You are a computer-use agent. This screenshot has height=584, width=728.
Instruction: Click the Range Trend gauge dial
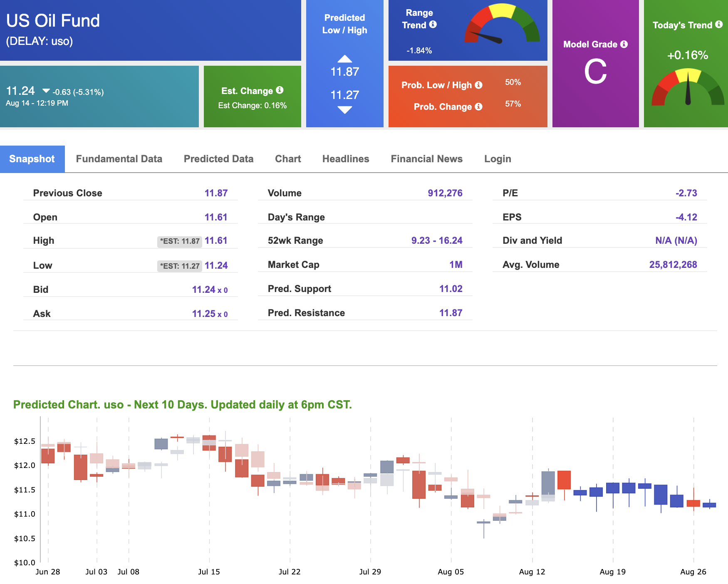coord(502,24)
